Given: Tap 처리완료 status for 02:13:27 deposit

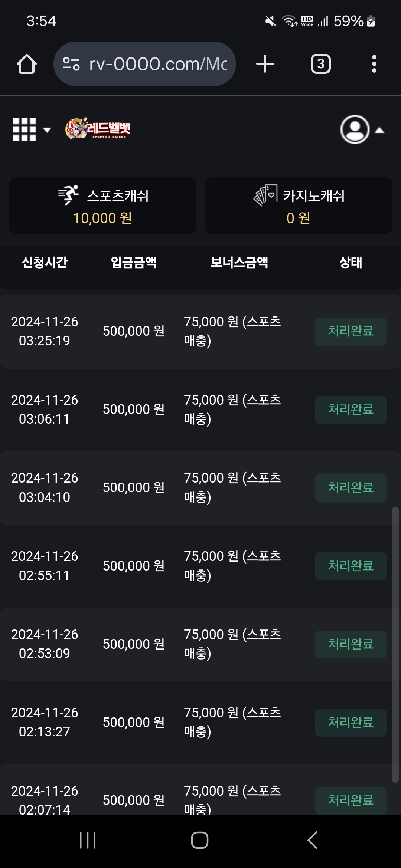Looking at the screenshot, I should click(x=351, y=723).
